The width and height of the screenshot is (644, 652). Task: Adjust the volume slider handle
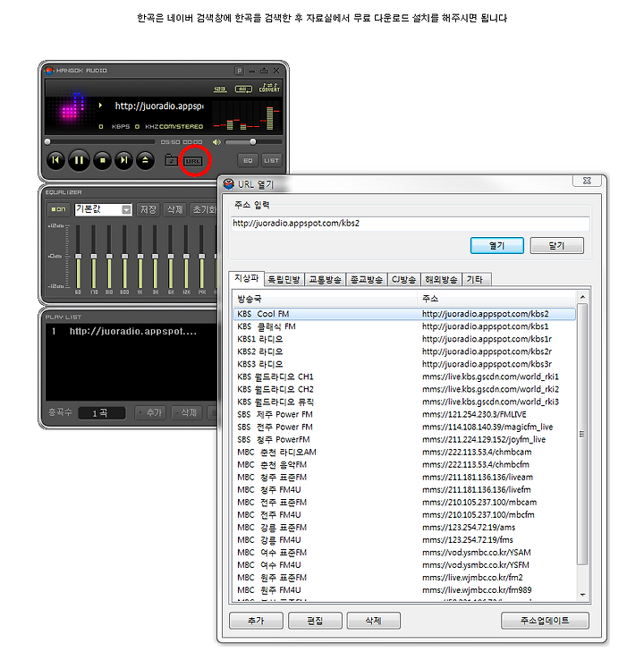pos(253,142)
